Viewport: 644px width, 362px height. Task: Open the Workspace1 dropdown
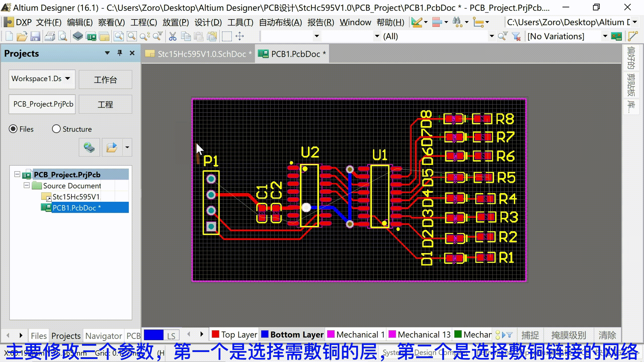coord(67,78)
